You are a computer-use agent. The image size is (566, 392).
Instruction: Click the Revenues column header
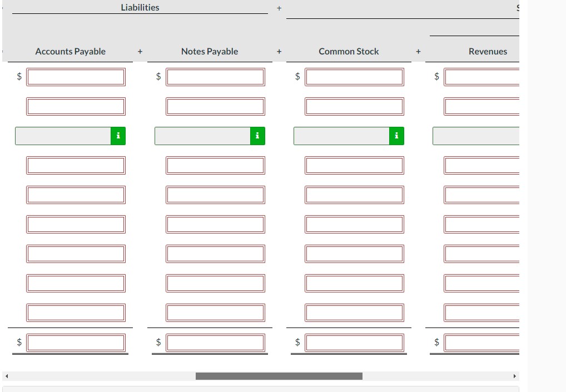488,51
